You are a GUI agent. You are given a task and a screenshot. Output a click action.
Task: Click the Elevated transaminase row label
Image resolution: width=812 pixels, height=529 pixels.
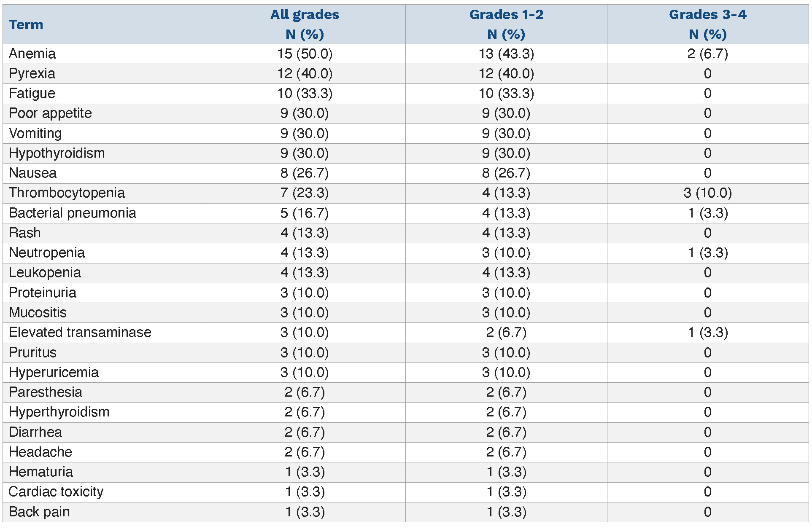tap(80, 332)
